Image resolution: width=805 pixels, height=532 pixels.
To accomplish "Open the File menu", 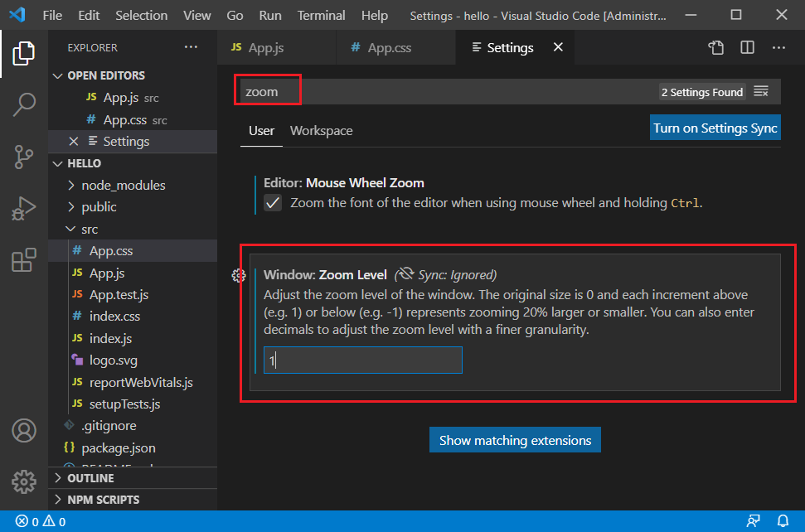I will 52,16.
